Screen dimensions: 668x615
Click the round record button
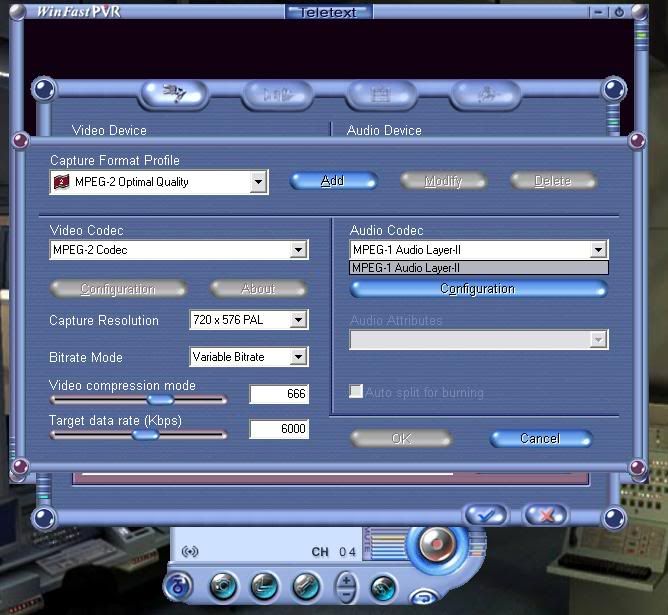point(436,545)
